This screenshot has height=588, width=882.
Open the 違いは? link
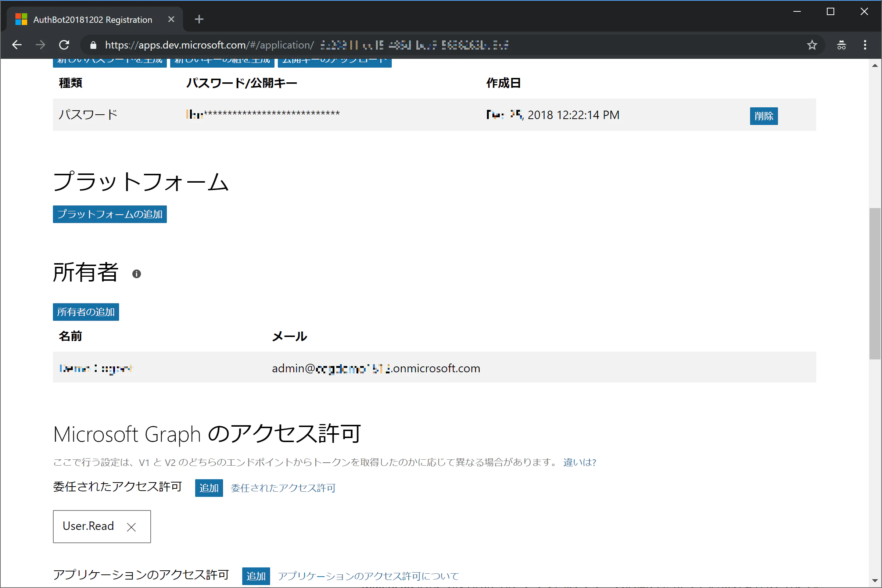pos(580,462)
